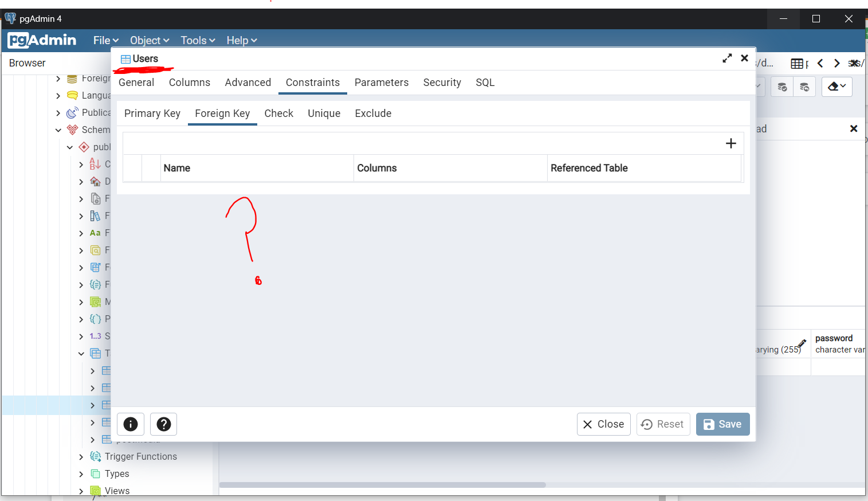Click the Tables icon in browser tree

pyautogui.click(x=95, y=353)
